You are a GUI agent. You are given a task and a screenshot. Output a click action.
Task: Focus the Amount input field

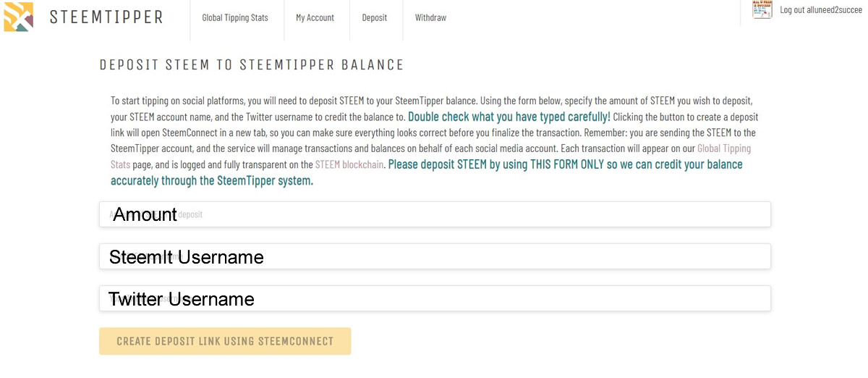click(435, 214)
